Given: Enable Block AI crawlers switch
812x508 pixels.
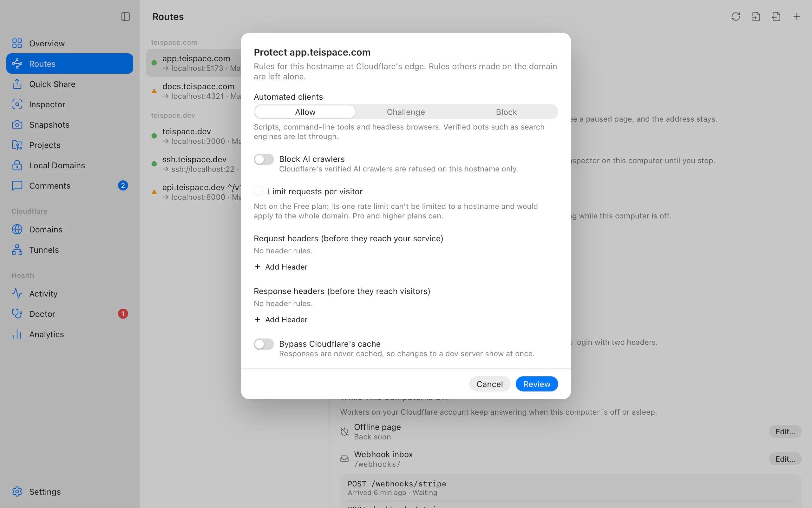Looking at the screenshot, I should (264, 159).
